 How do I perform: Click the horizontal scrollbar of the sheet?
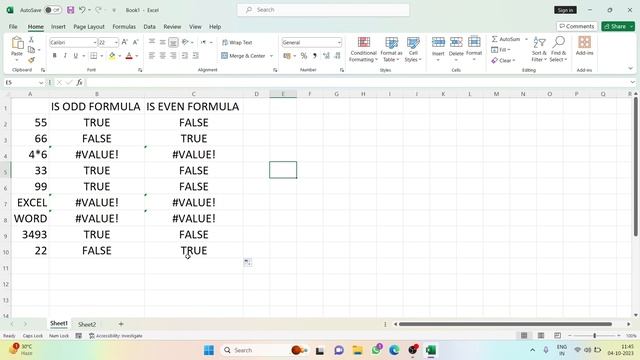click(x=505, y=324)
